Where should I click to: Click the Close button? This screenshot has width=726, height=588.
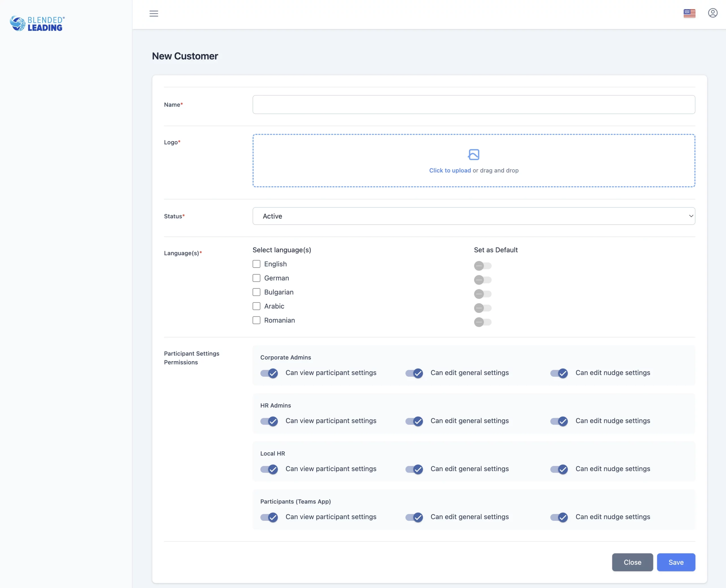pyautogui.click(x=632, y=562)
